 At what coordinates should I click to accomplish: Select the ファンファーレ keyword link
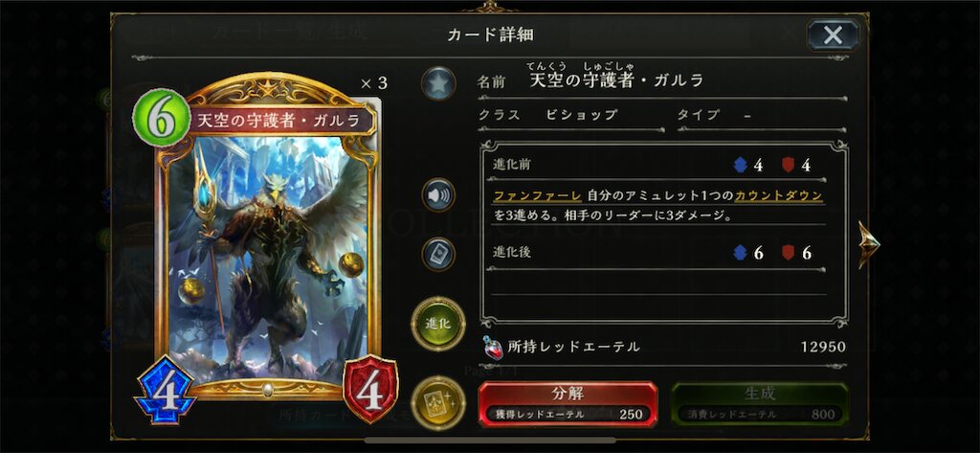tap(538, 195)
